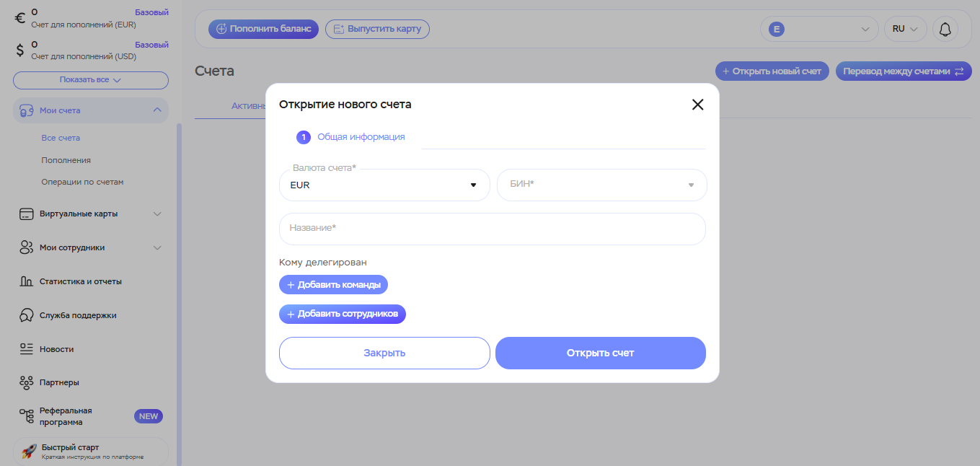Expand Показать все accounts list

(x=90, y=80)
